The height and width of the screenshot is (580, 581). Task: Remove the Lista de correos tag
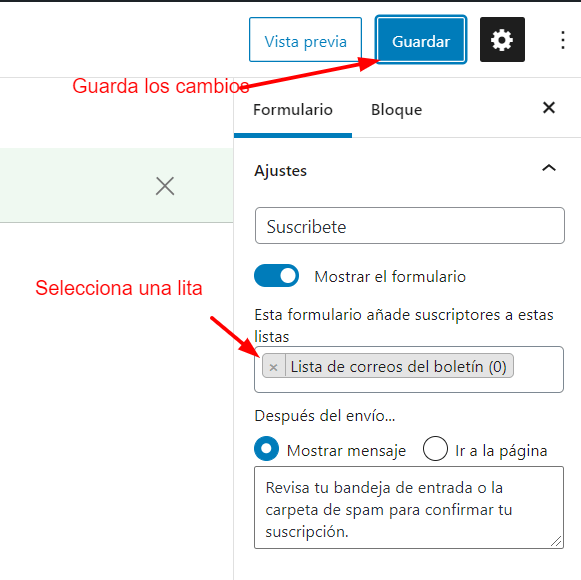click(273, 367)
